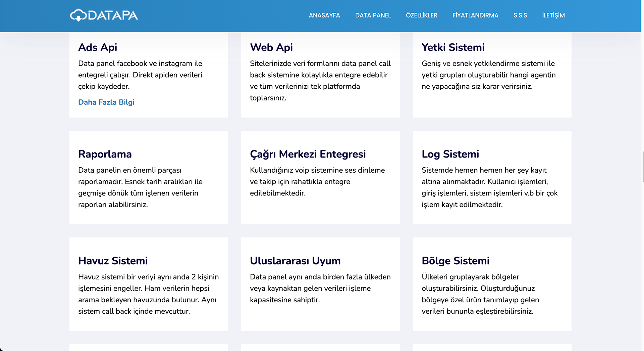Viewport: 644px width, 351px height.
Task: Click the Raporlama description paragraph
Action: pyautogui.click(x=140, y=187)
